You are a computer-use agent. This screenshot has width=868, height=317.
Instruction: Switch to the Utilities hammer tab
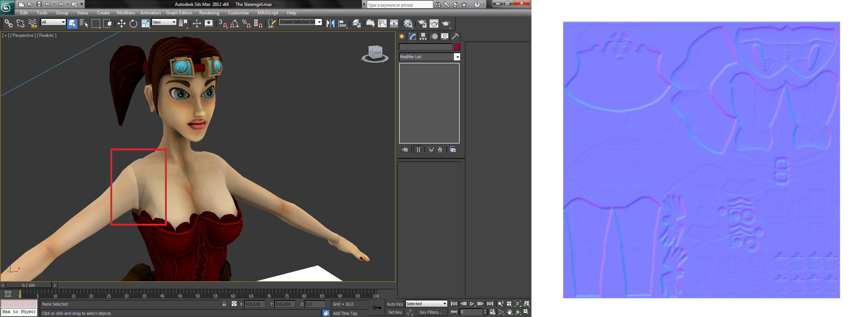[x=455, y=36]
